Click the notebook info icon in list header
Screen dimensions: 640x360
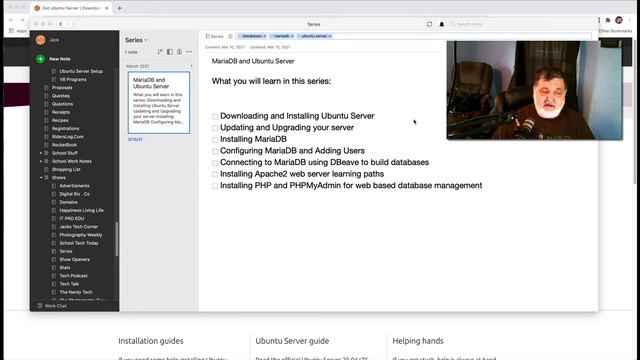179,52
